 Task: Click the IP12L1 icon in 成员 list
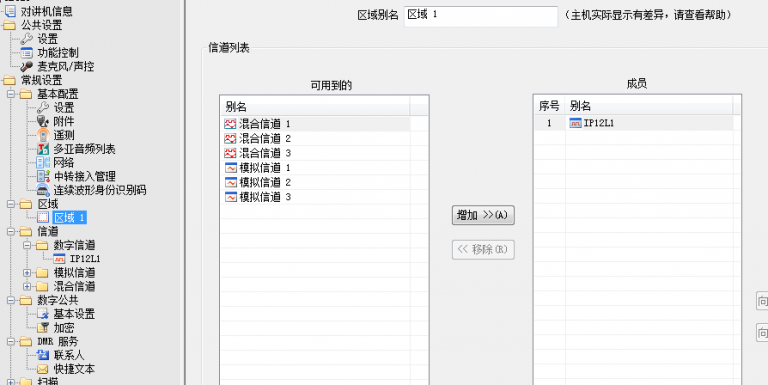(x=576, y=123)
